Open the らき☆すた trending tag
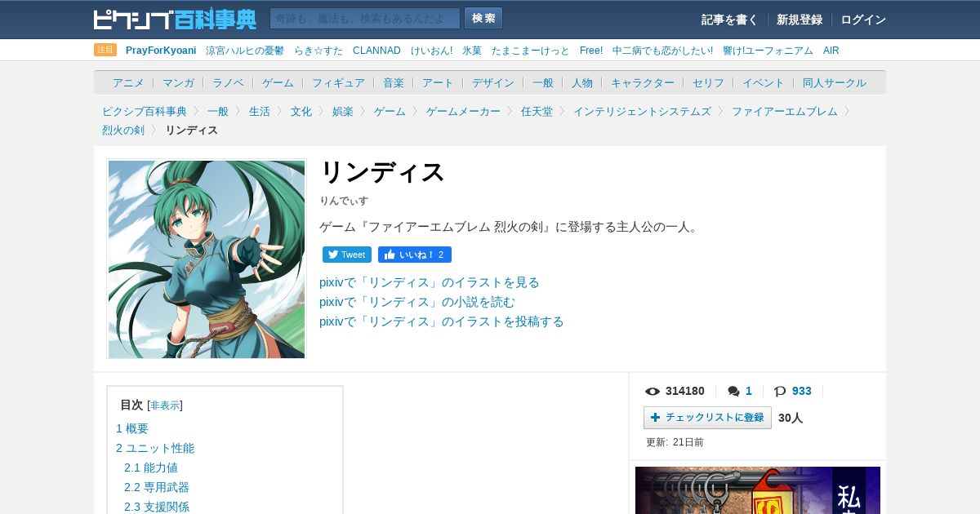 [318, 51]
